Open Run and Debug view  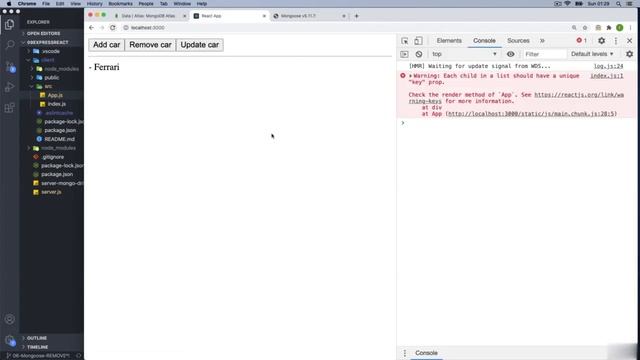(10, 87)
